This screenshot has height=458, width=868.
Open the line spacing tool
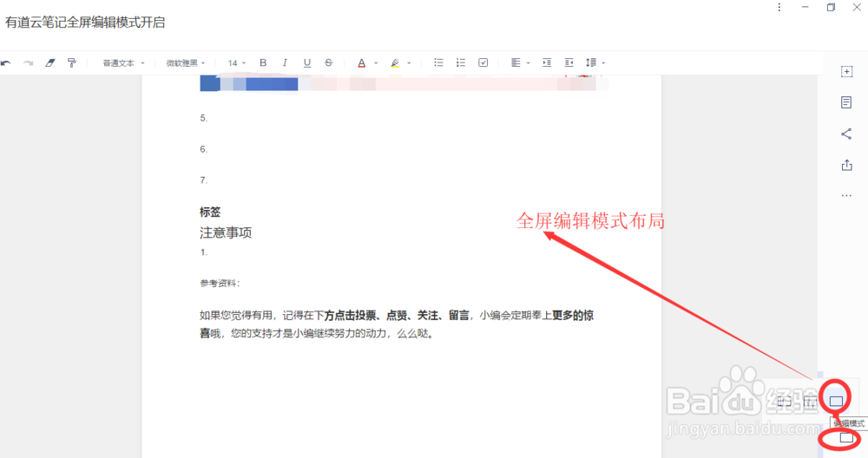590,62
